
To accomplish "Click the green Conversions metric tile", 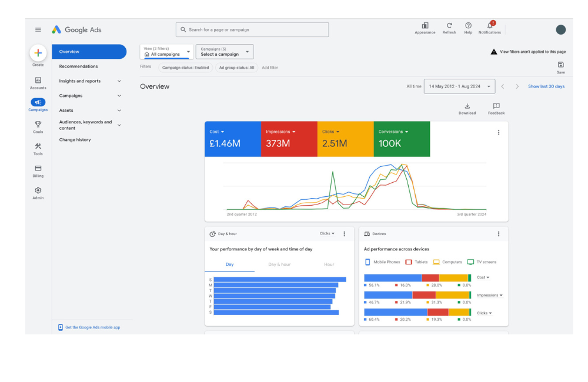I will pyautogui.click(x=402, y=139).
